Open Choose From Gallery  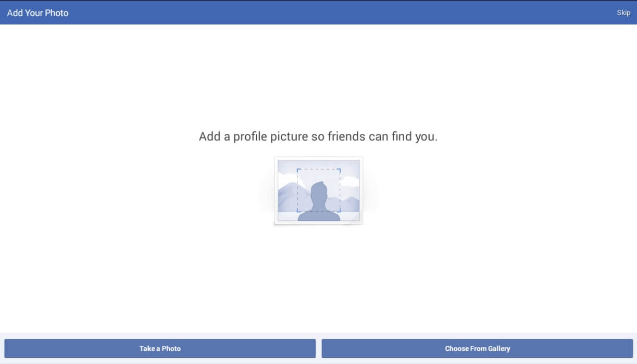(477, 348)
